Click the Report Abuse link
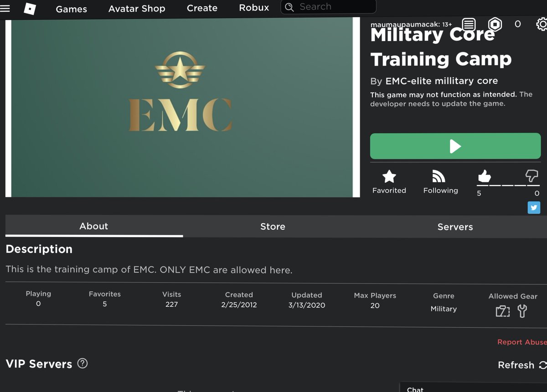 click(x=522, y=342)
